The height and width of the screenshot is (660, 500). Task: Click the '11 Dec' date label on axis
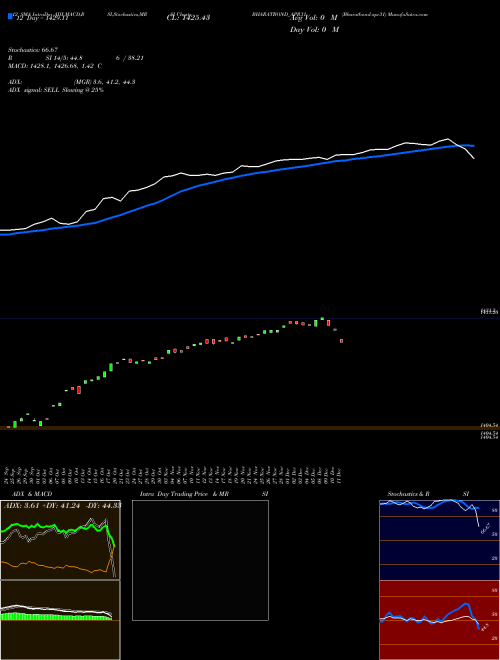(x=339, y=475)
